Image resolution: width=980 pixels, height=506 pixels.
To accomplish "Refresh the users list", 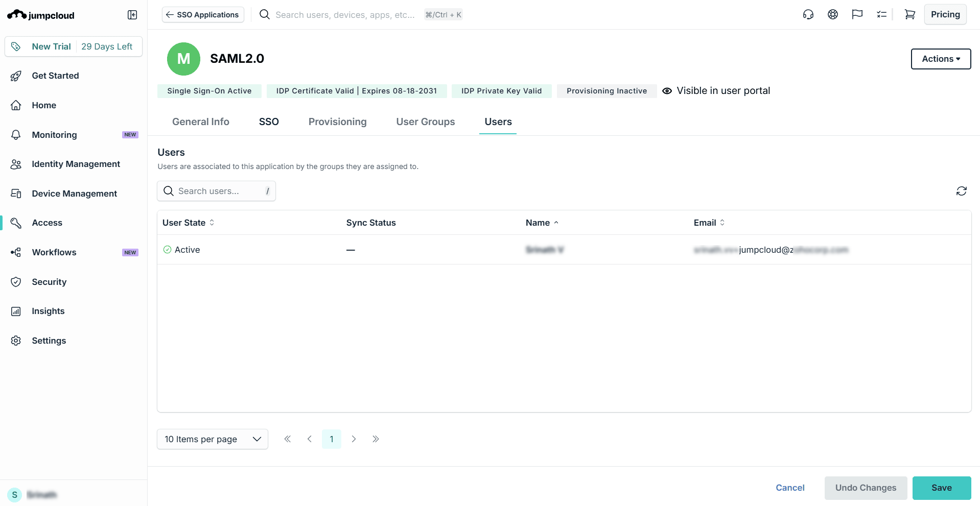I will (x=962, y=191).
